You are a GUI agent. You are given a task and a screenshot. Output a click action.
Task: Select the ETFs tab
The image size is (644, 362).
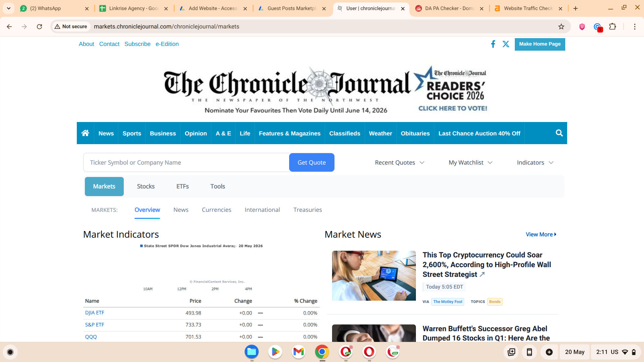(x=182, y=186)
